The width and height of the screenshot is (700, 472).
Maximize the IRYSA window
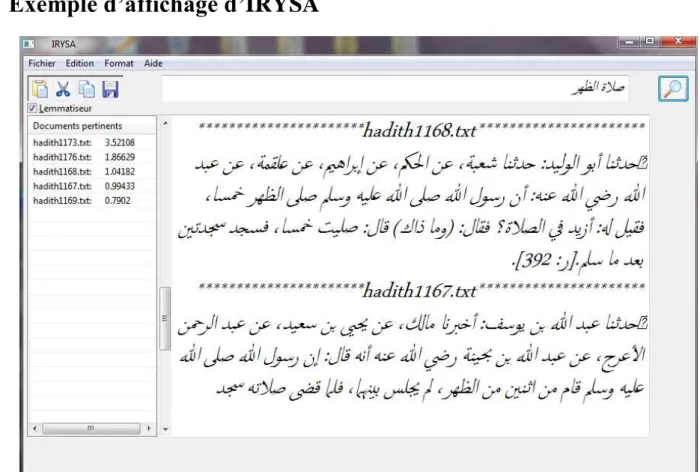(650, 42)
